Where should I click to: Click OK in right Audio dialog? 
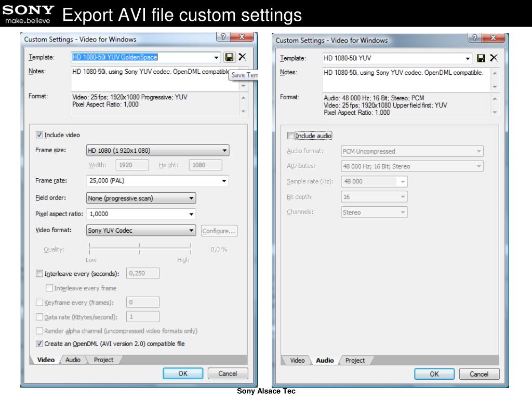pos(434,374)
